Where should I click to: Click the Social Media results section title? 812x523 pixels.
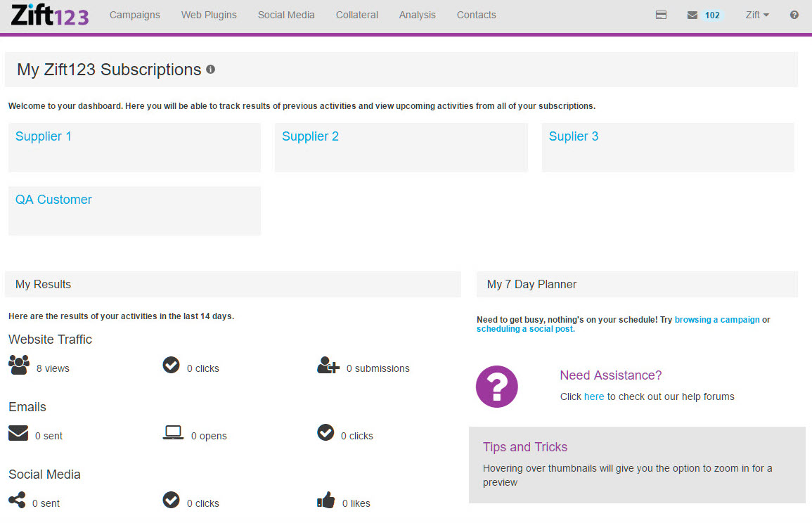pyautogui.click(x=44, y=474)
